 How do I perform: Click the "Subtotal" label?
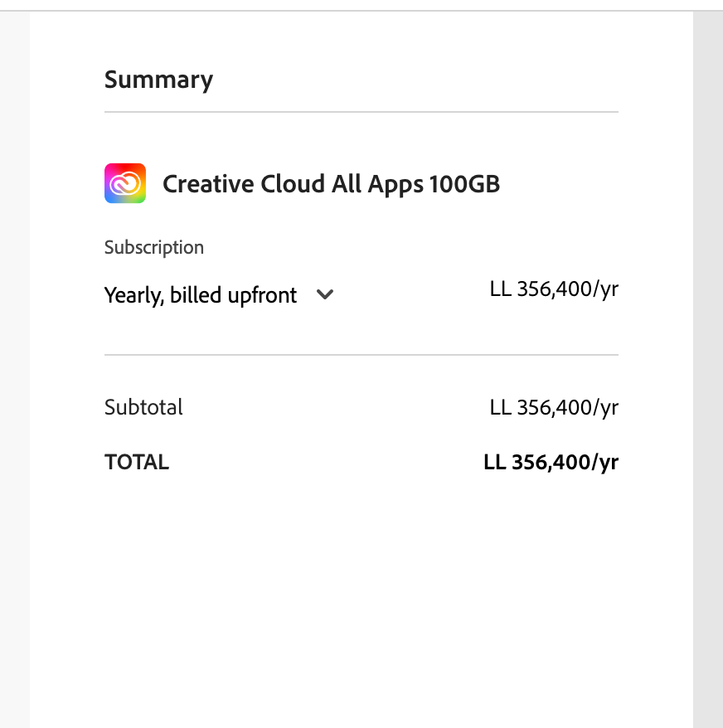(x=143, y=407)
